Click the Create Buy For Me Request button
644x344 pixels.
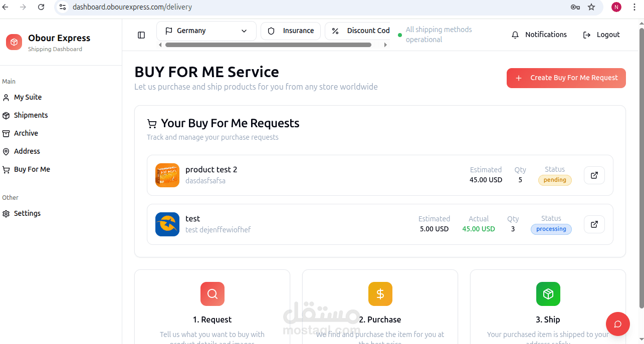tap(566, 78)
